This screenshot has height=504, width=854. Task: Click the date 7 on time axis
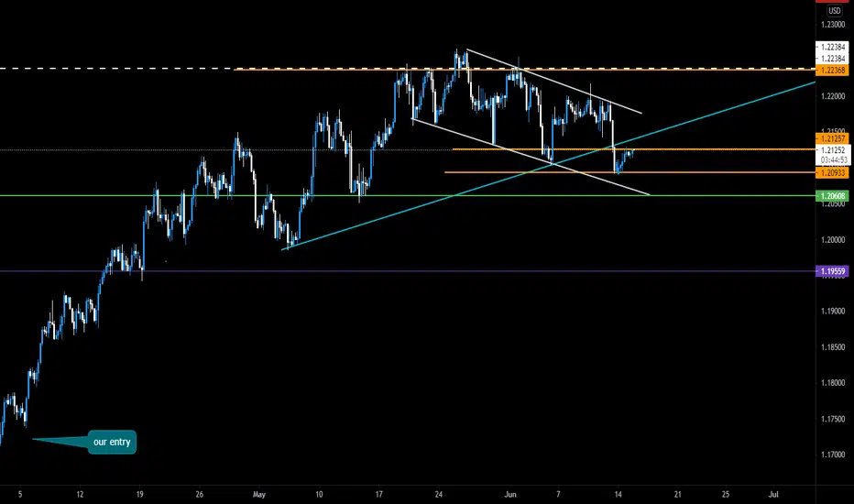point(558,495)
